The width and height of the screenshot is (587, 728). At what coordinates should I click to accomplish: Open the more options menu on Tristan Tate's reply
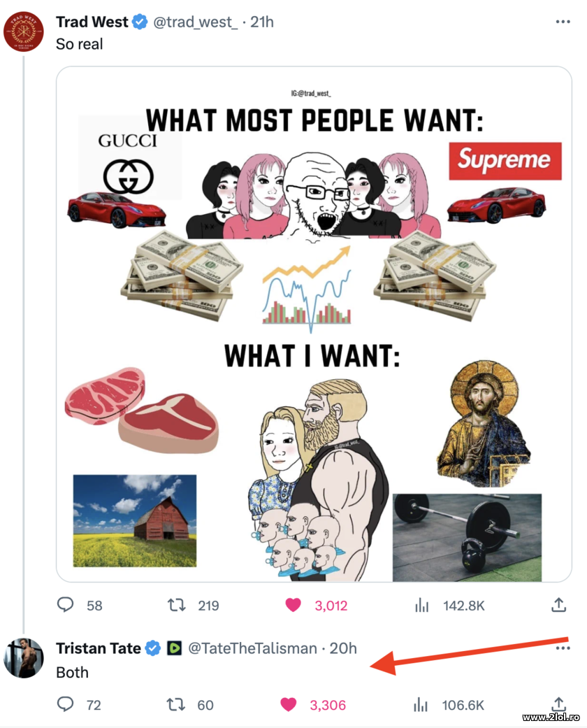tap(563, 648)
